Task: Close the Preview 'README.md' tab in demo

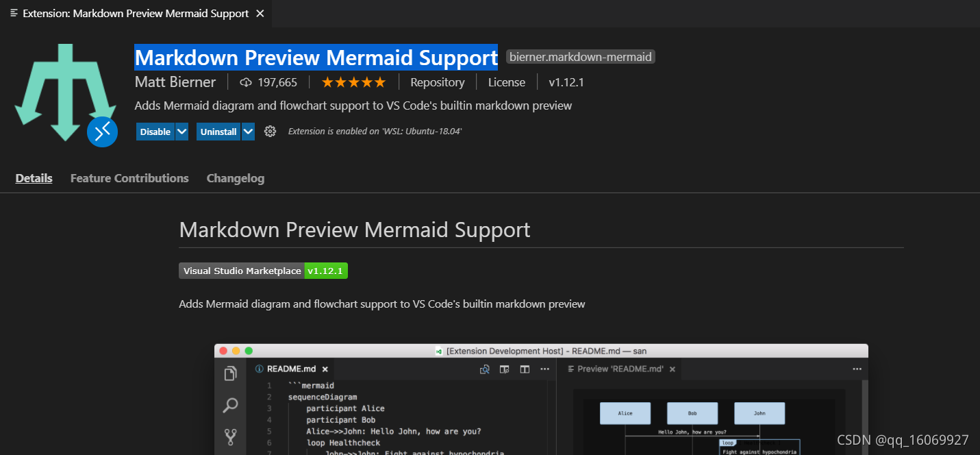Action: [673, 369]
